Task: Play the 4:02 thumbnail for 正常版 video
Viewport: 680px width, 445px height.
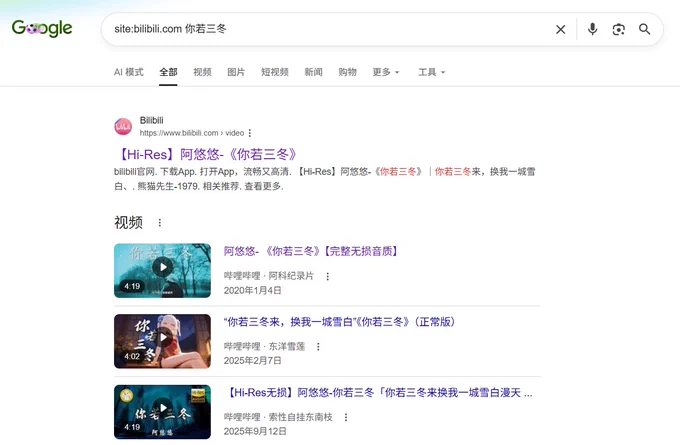Action: (162, 341)
